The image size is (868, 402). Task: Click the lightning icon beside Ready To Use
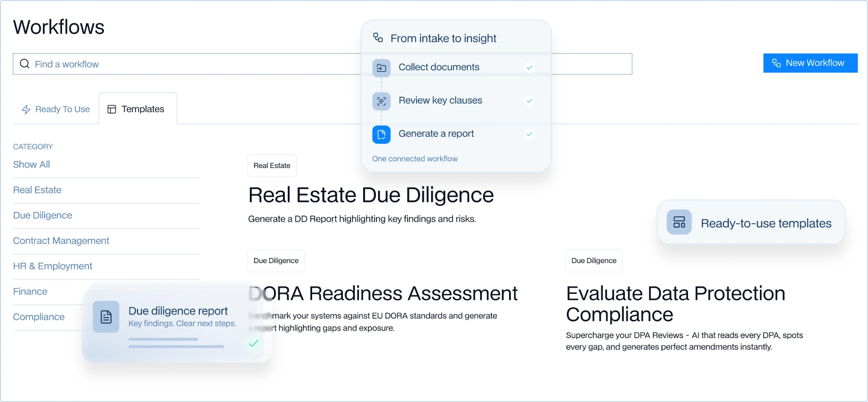coord(26,109)
